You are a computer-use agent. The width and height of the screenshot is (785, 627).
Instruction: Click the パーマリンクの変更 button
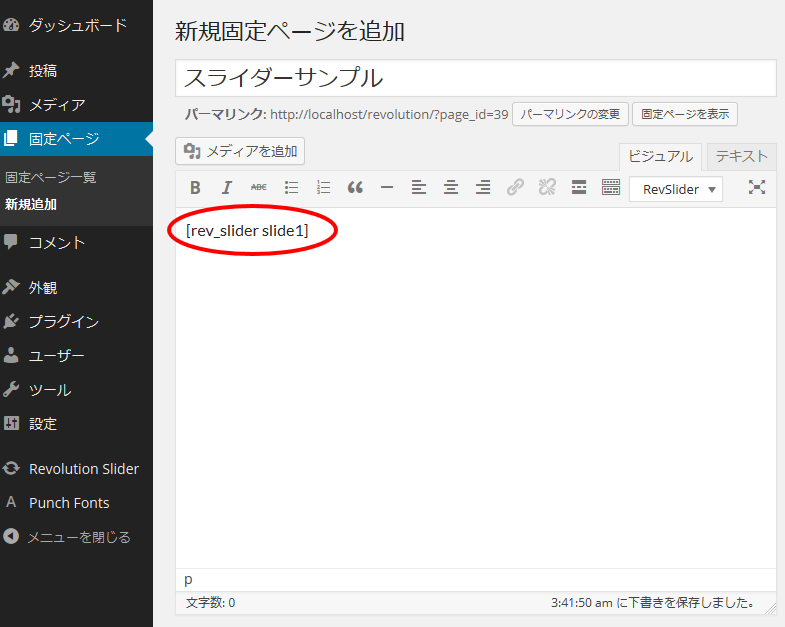pyautogui.click(x=570, y=113)
